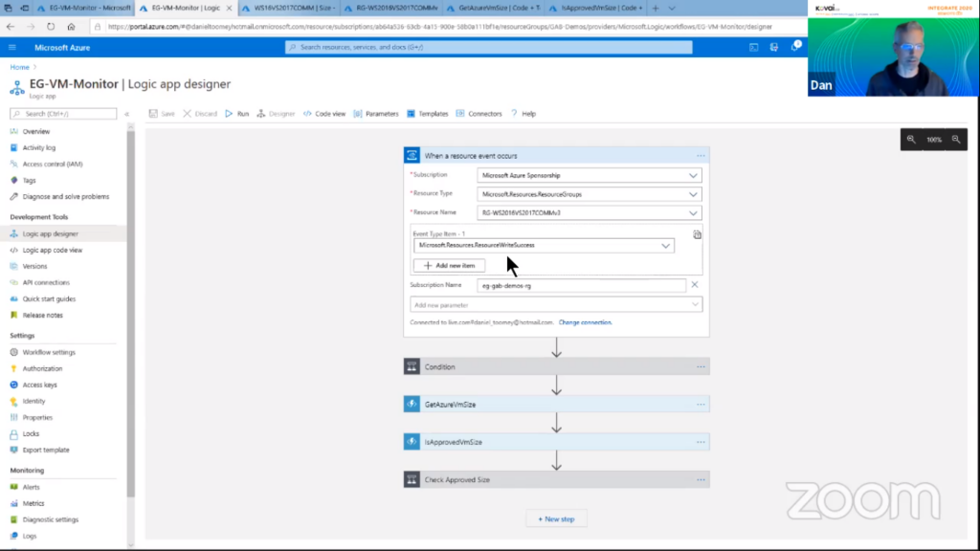
Task: Click the Subscription Name input field
Action: click(x=581, y=285)
